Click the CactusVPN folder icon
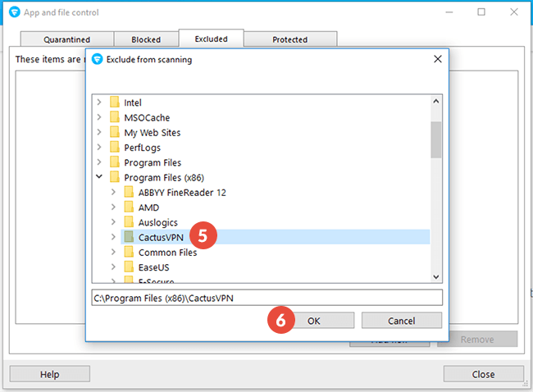 pyautogui.click(x=129, y=237)
